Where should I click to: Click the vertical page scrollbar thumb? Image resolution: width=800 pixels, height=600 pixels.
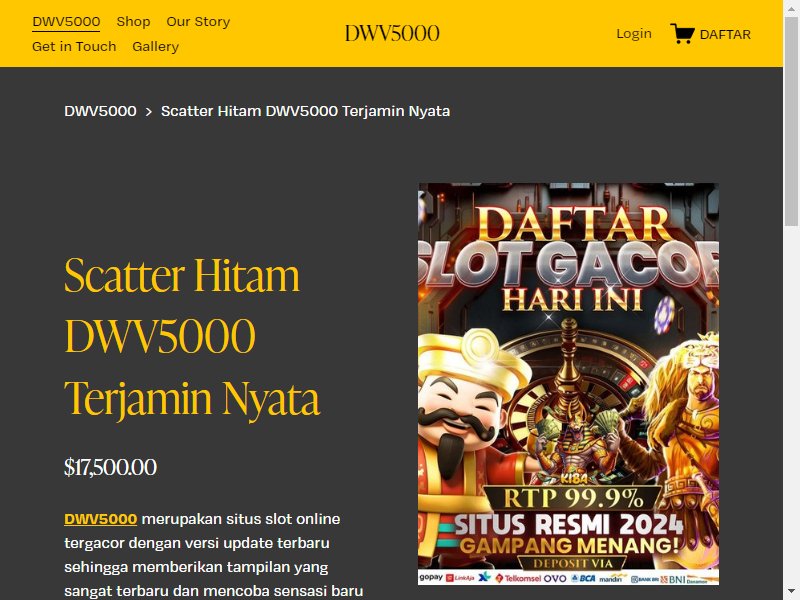click(791, 121)
